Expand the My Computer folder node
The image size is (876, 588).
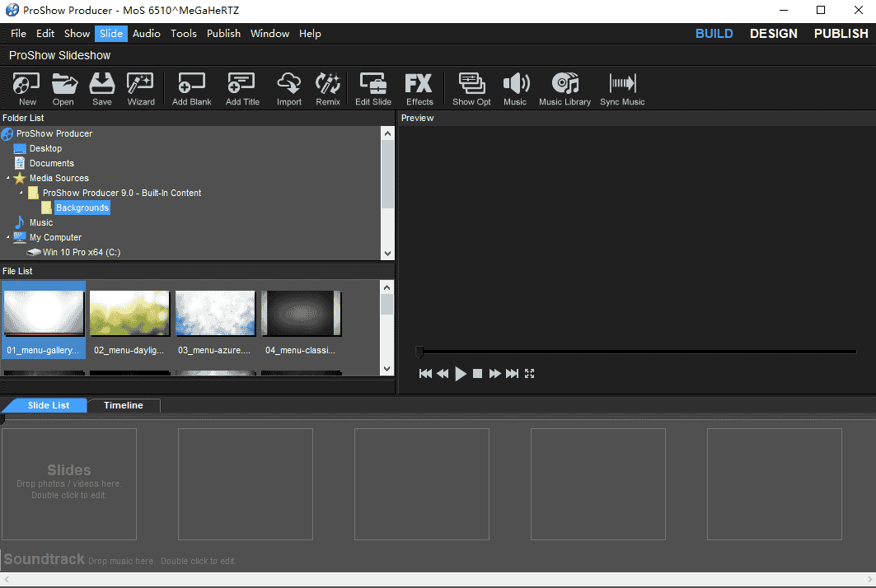(x=8, y=237)
